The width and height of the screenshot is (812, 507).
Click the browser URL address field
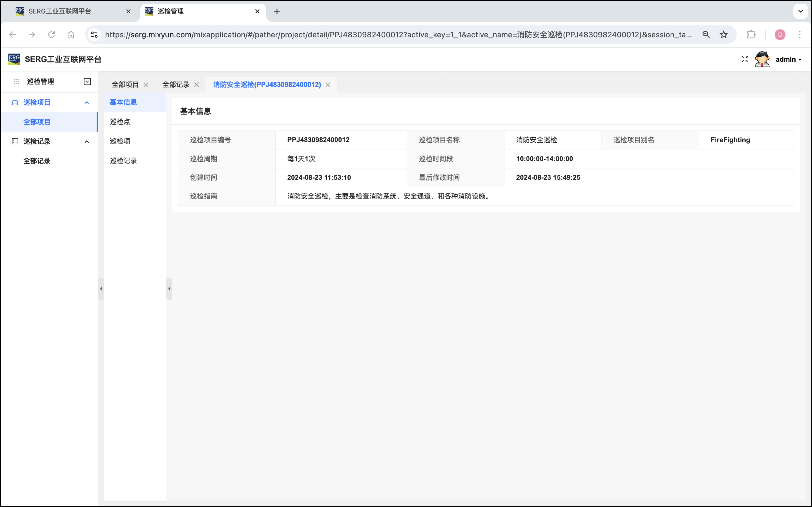[398, 34]
